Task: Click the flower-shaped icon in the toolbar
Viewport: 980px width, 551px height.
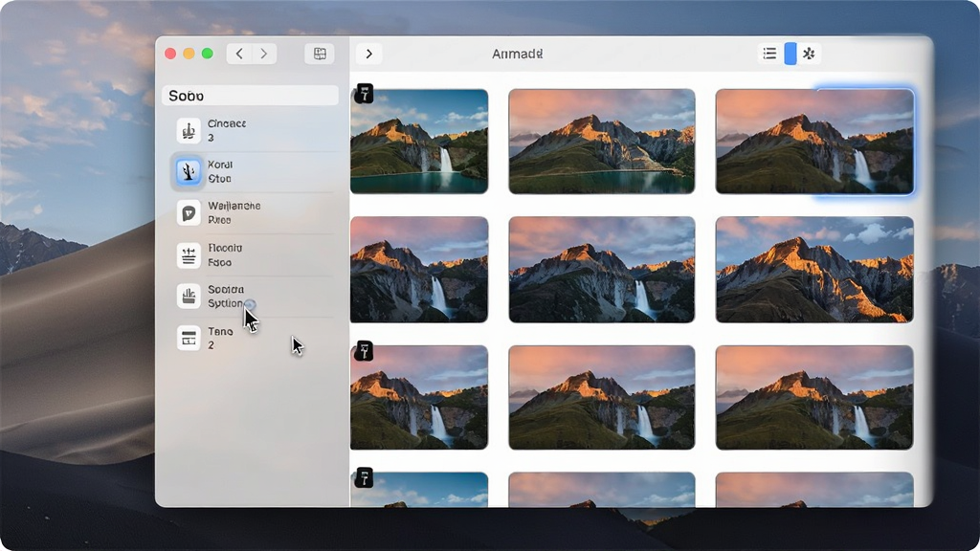Action: (x=809, y=54)
